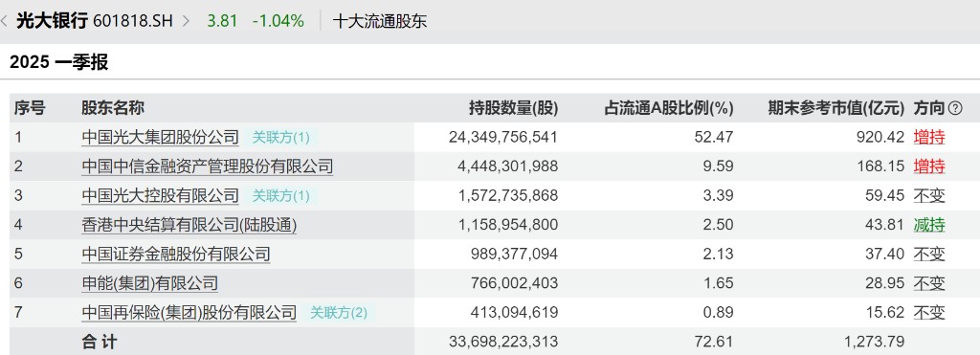Screen dimensions: 980x355
Task: Click 减持 direction for 香港中央结算 row
Action: pos(929,225)
